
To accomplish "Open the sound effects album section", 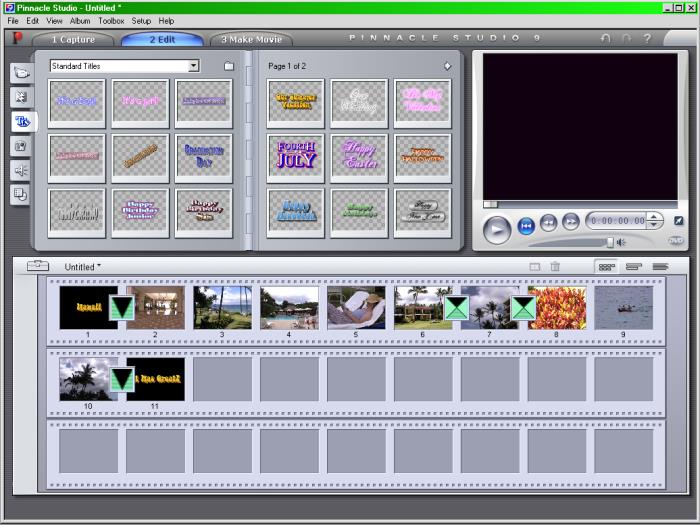I will [21, 170].
